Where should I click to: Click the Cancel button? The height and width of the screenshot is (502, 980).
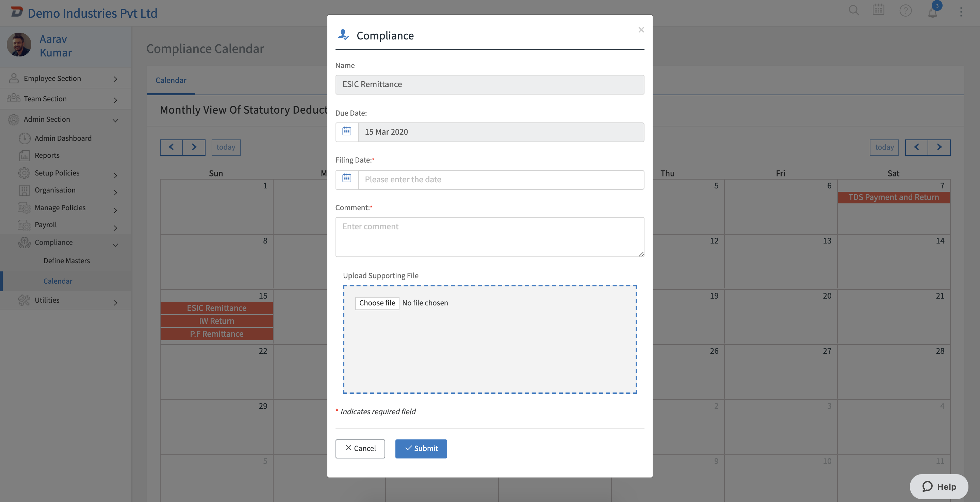click(360, 448)
